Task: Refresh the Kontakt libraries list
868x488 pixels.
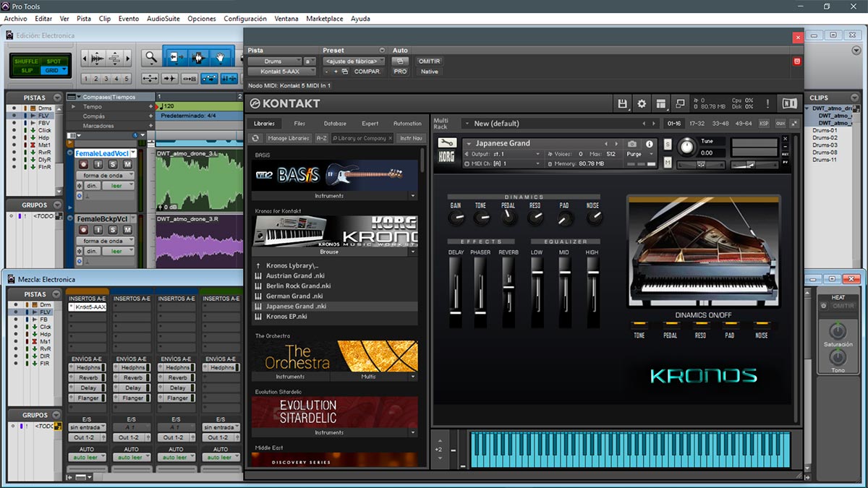Action: (255, 138)
